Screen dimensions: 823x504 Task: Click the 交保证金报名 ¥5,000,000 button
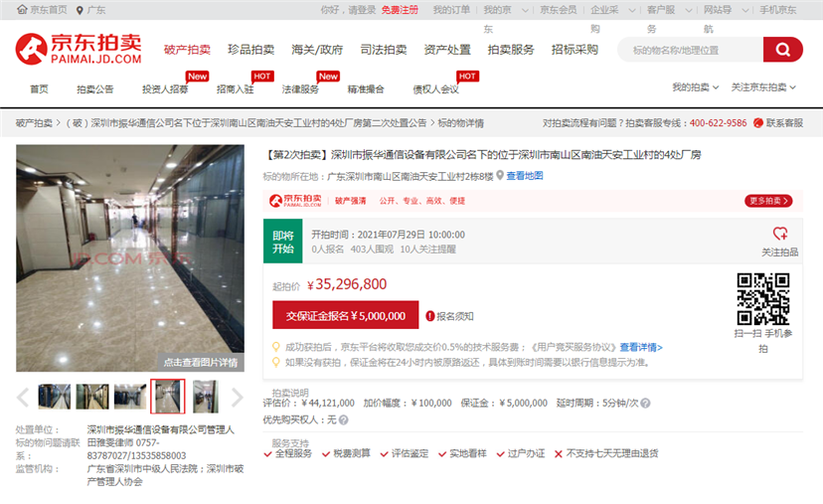click(345, 315)
